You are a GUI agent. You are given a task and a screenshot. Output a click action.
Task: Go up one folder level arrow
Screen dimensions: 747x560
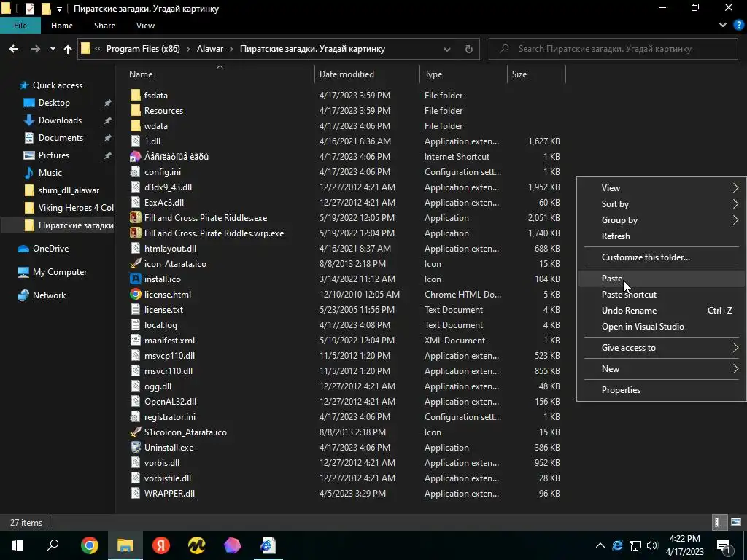point(68,49)
